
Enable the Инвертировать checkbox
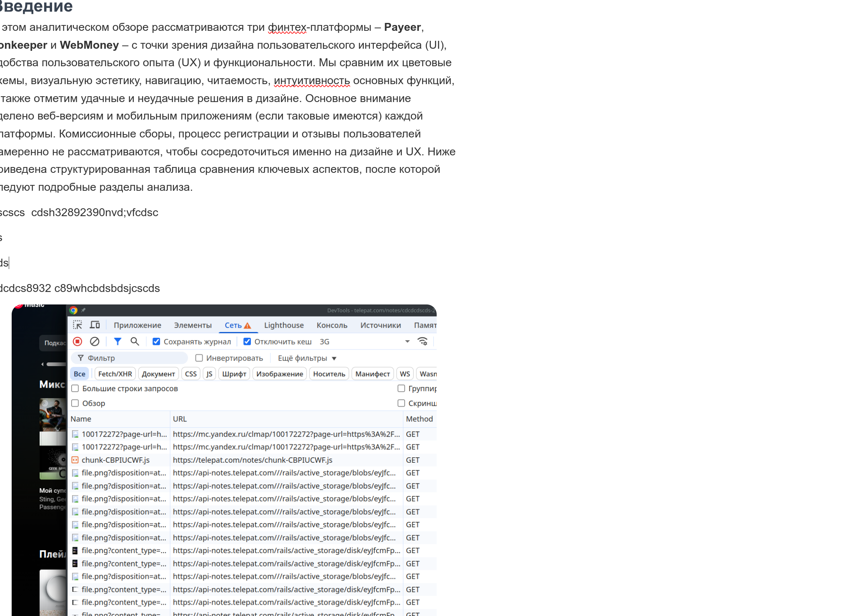[199, 358]
